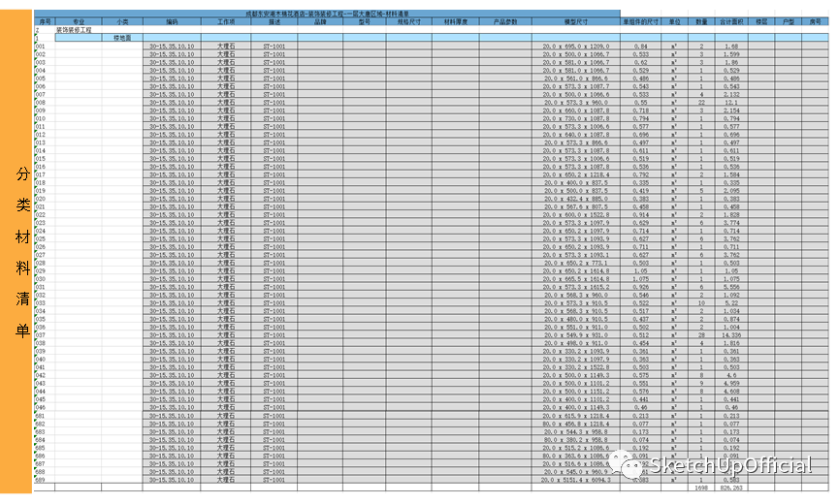Click the 规格尺寸 column header
The width and height of the screenshot is (839, 504).
pos(408,19)
